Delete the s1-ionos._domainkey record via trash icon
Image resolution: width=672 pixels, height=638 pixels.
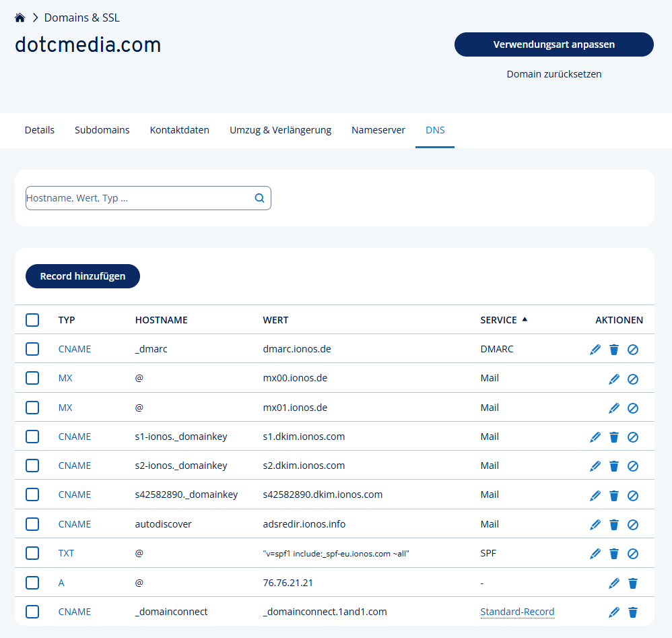[x=614, y=437]
